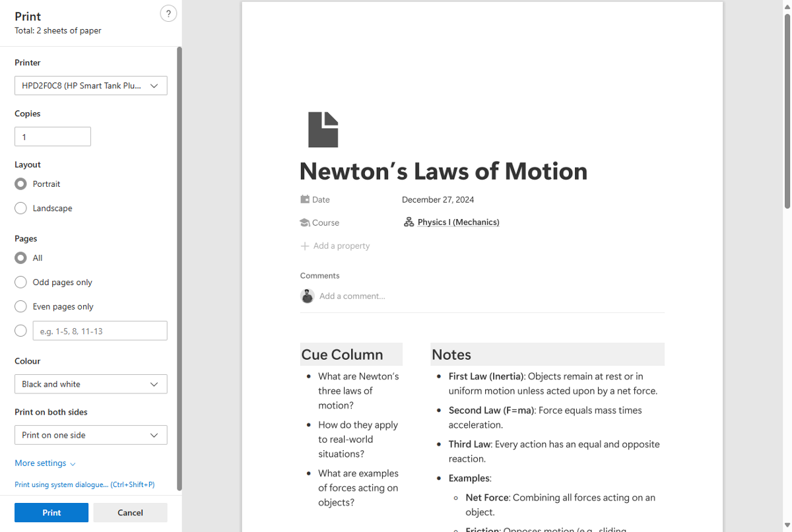Click the Add a comment field
Image resolution: width=792 pixels, height=532 pixels.
coord(352,296)
